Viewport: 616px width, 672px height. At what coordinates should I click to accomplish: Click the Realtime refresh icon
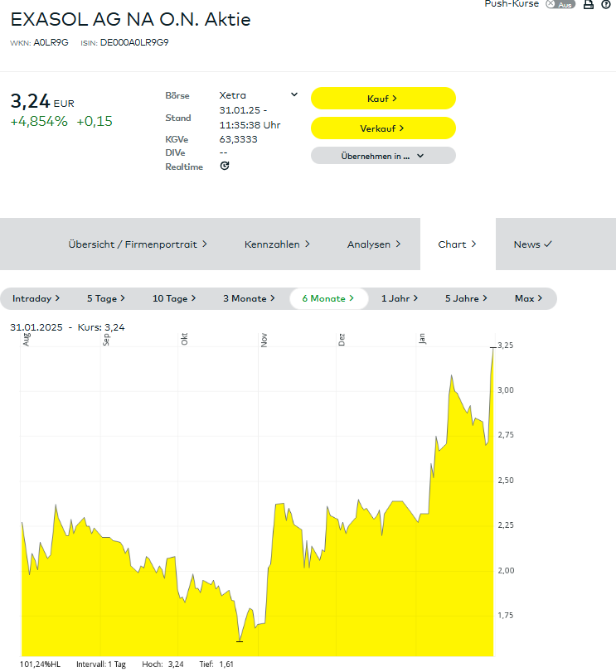pos(225,166)
